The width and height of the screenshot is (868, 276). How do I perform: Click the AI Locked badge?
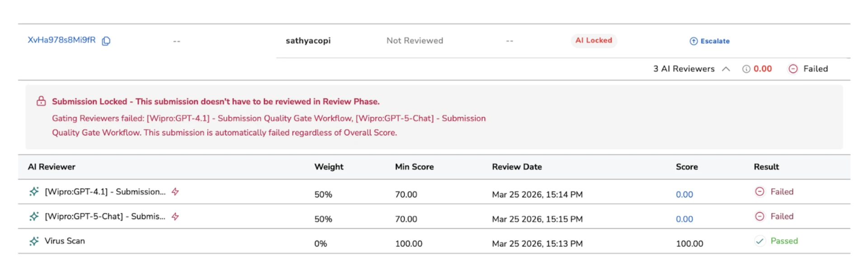point(594,40)
